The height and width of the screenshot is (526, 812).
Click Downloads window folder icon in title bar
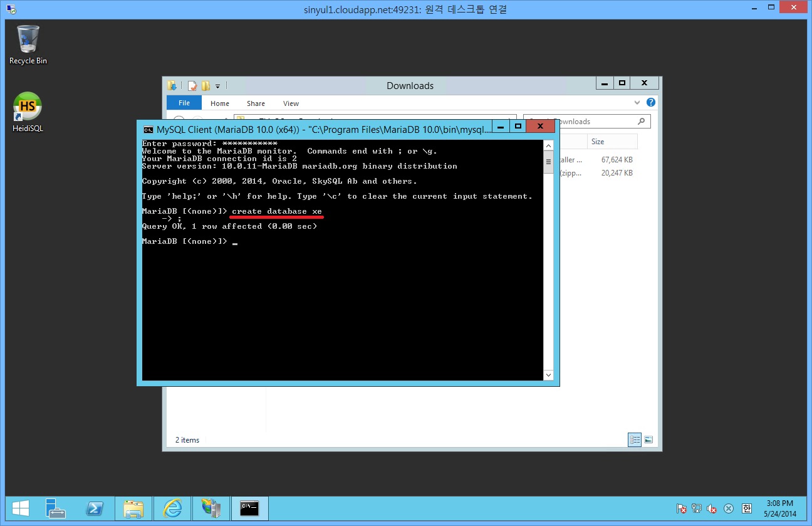(172, 86)
